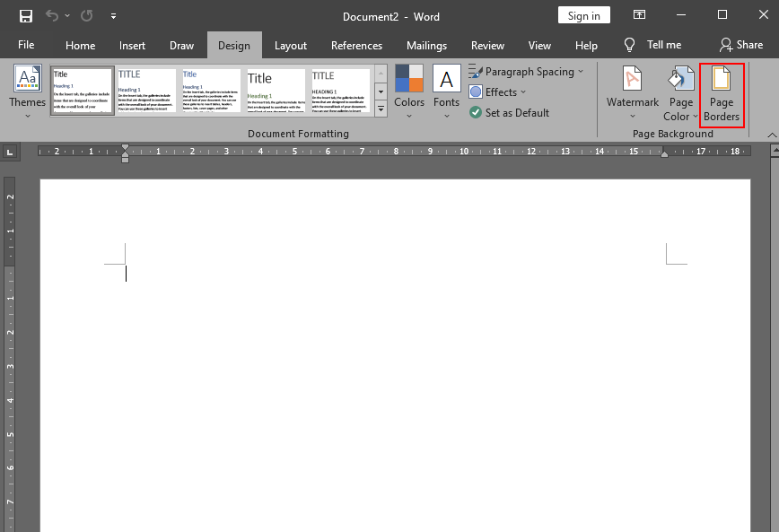
Task: Click the Page Borders tool
Action: click(721, 90)
